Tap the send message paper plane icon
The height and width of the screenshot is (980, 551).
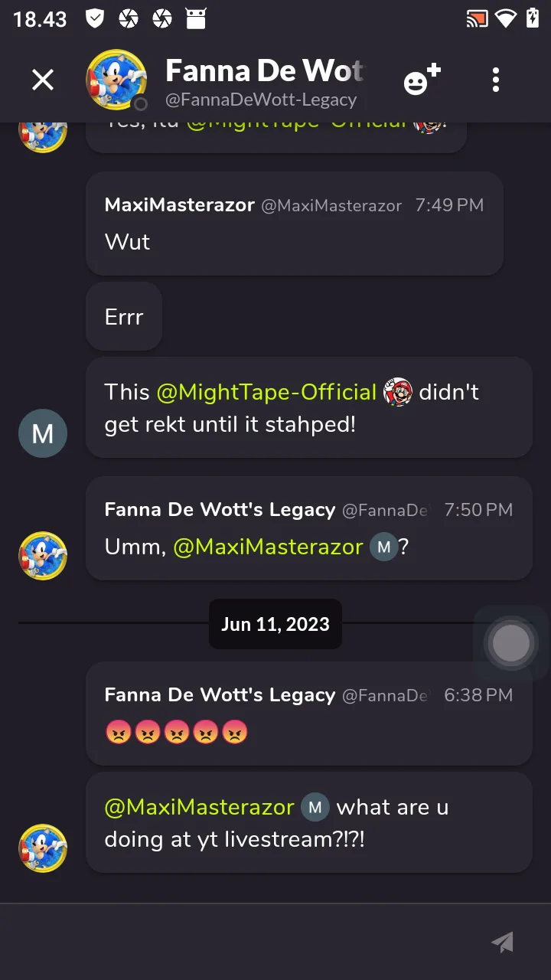coord(502,942)
